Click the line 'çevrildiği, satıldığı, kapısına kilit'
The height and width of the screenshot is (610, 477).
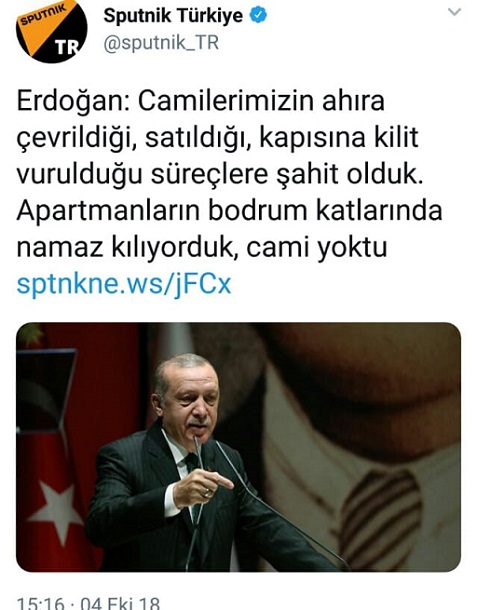pos(217,138)
